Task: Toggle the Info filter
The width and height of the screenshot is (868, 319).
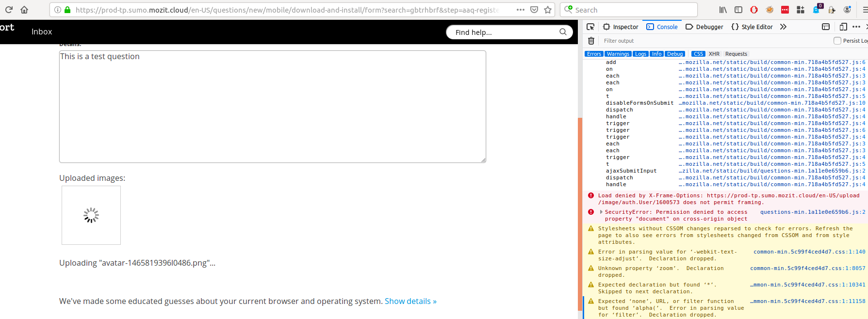Action: [656, 54]
